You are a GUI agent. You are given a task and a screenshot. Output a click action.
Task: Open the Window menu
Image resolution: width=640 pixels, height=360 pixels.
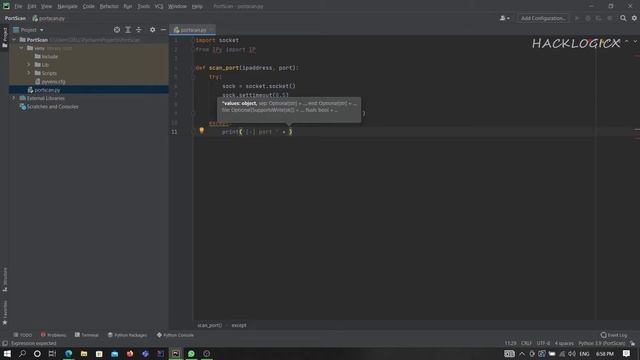point(177,7)
